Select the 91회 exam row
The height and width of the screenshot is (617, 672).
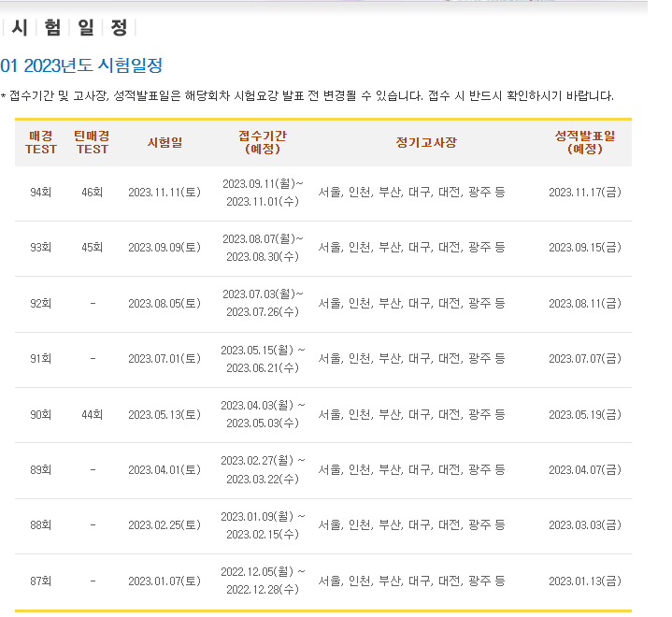[x=323, y=359]
